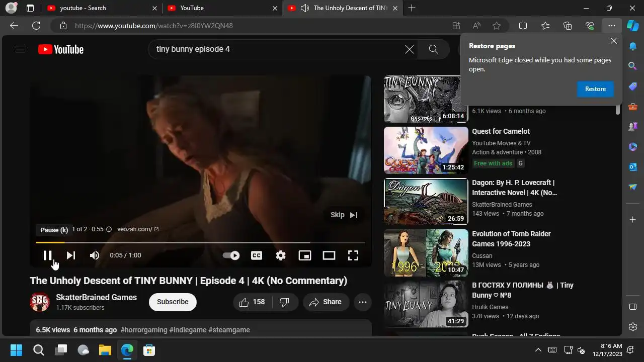Image resolution: width=644 pixels, height=362 pixels.
Task: Open Edge sidebar search icon
Action: [633, 66]
